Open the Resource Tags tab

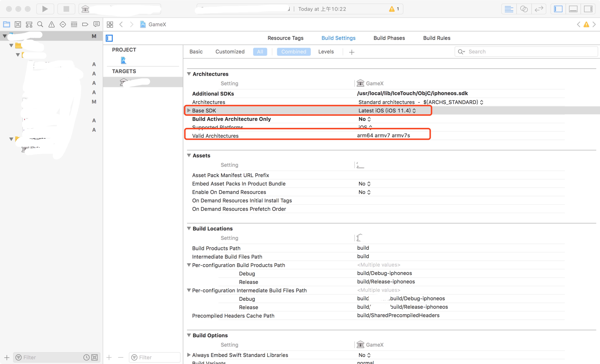285,38
